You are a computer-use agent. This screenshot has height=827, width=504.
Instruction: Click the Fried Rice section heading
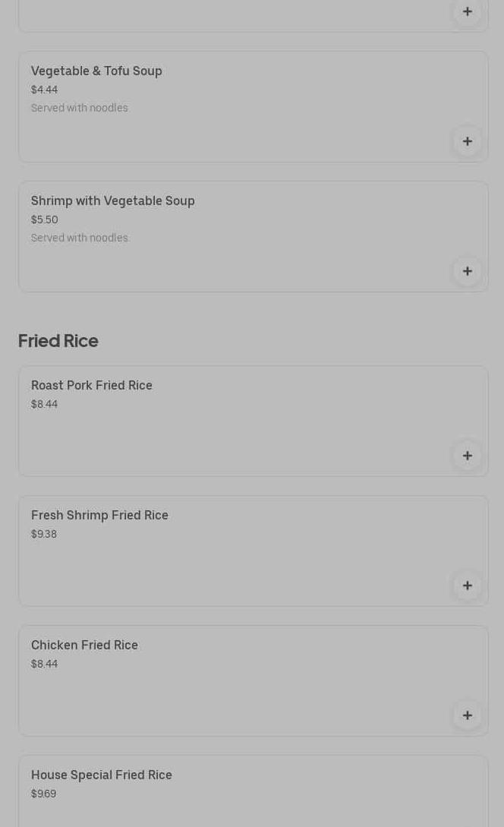(58, 340)
